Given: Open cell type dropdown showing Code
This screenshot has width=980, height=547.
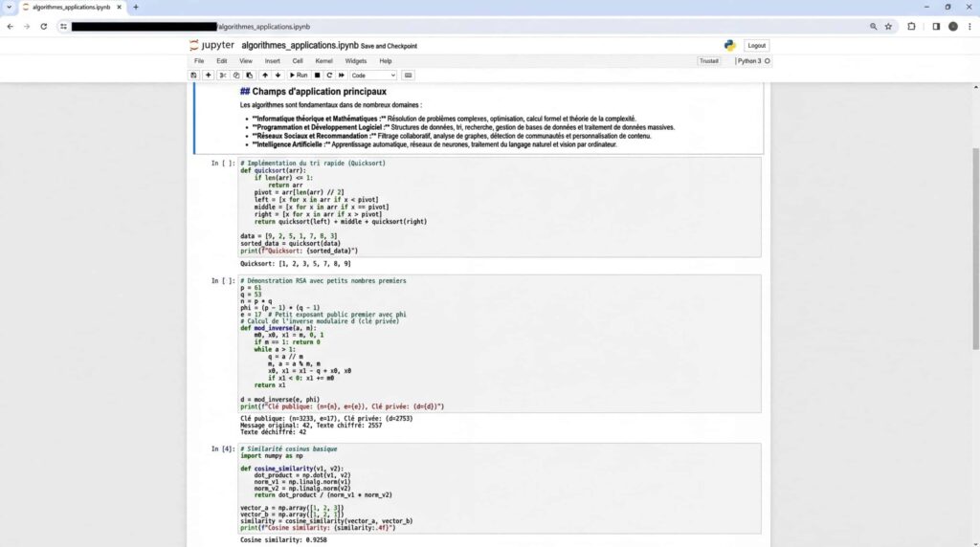Looking at the screenshot, I should click(x=373, y=76).
